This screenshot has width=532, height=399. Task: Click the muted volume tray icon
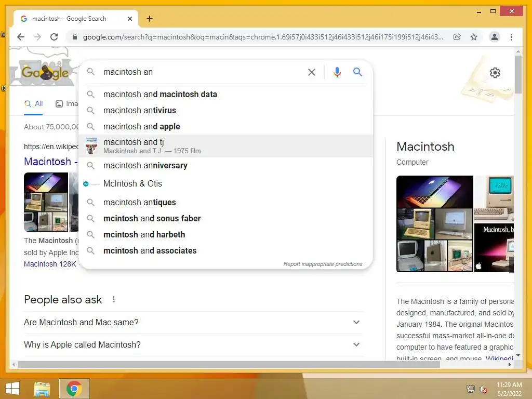483,389
